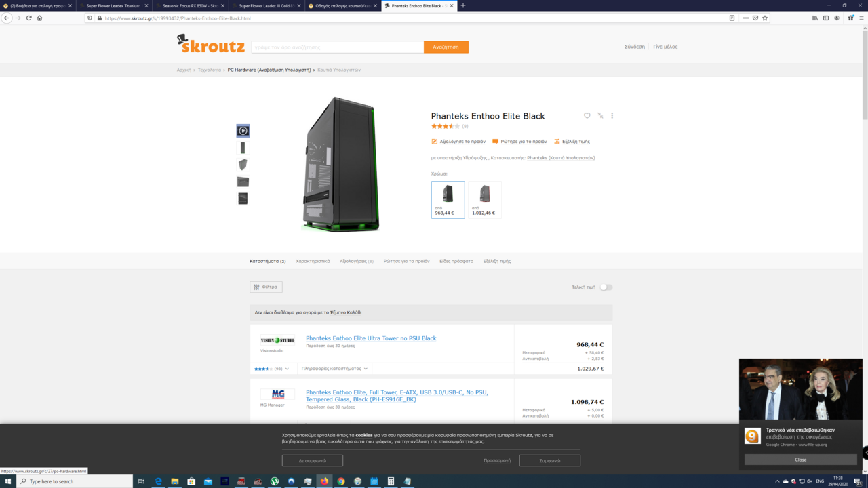Click the Firefox back arrow

[x=7, y=18]
